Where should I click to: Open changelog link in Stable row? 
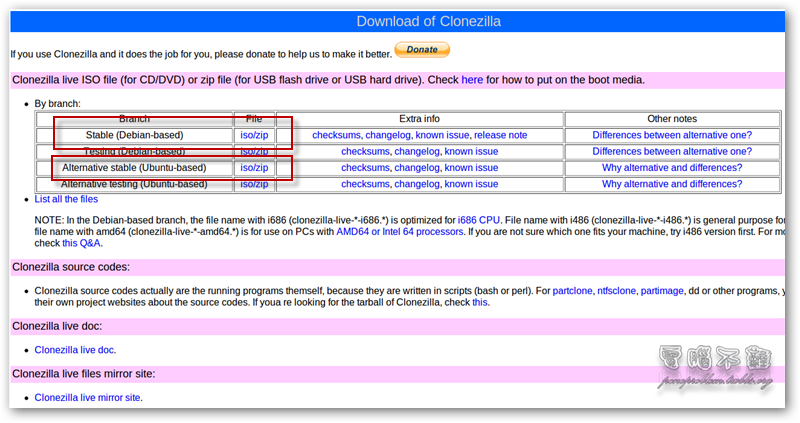coord(388,135)
